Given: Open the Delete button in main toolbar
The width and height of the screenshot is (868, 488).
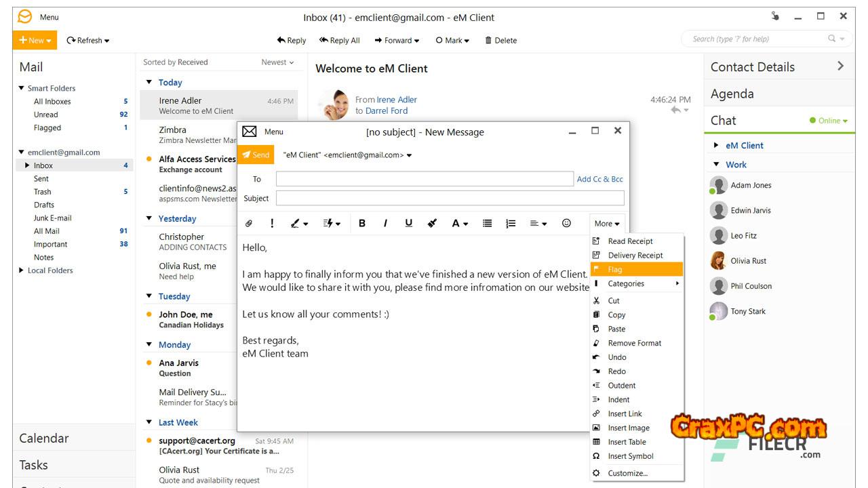Looking at the screenshot, I should pyautogui.click(x=500, y=41).
